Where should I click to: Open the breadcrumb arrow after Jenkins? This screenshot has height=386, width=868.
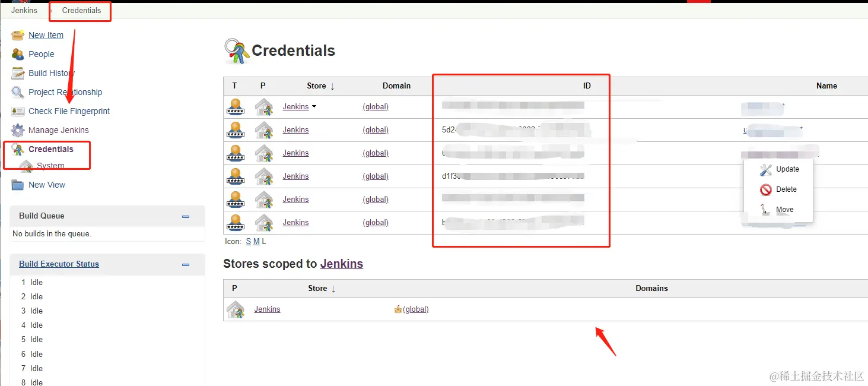(51, 11)
